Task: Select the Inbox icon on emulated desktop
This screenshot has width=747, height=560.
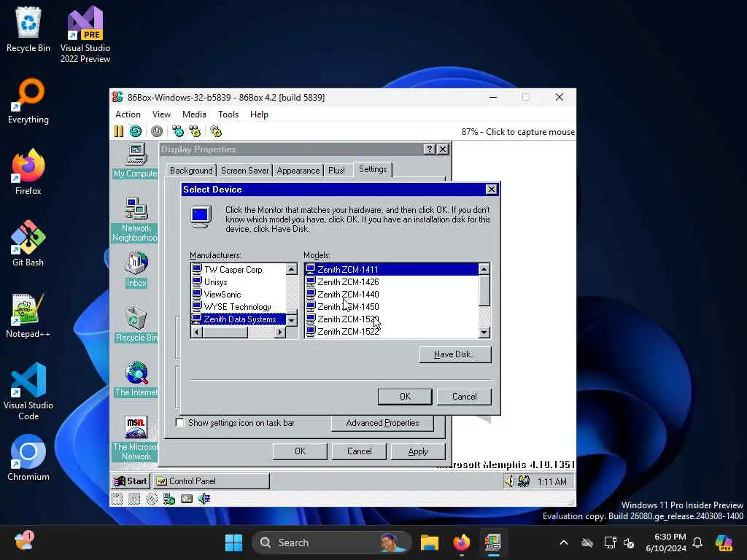Action: (x=136, y=270)
